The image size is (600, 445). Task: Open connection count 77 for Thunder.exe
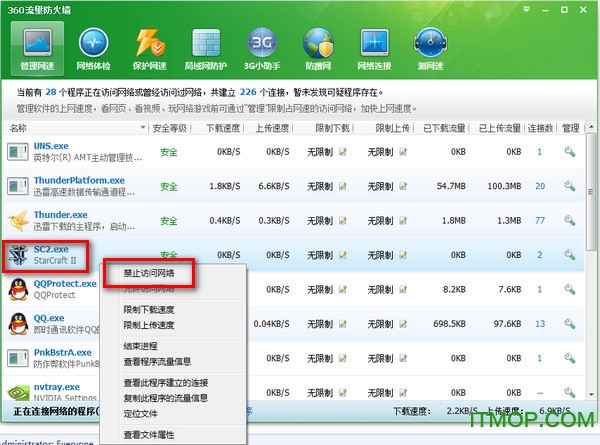(x=540, y=221)
